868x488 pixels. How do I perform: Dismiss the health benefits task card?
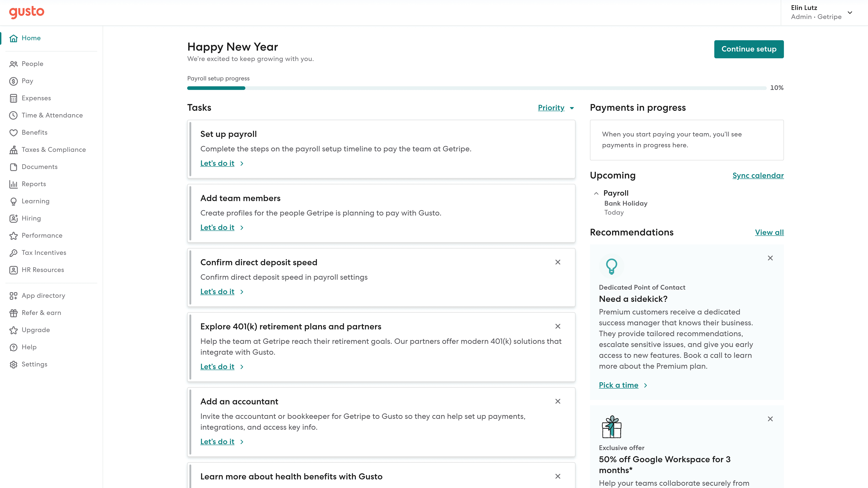[x=558, y=476]
